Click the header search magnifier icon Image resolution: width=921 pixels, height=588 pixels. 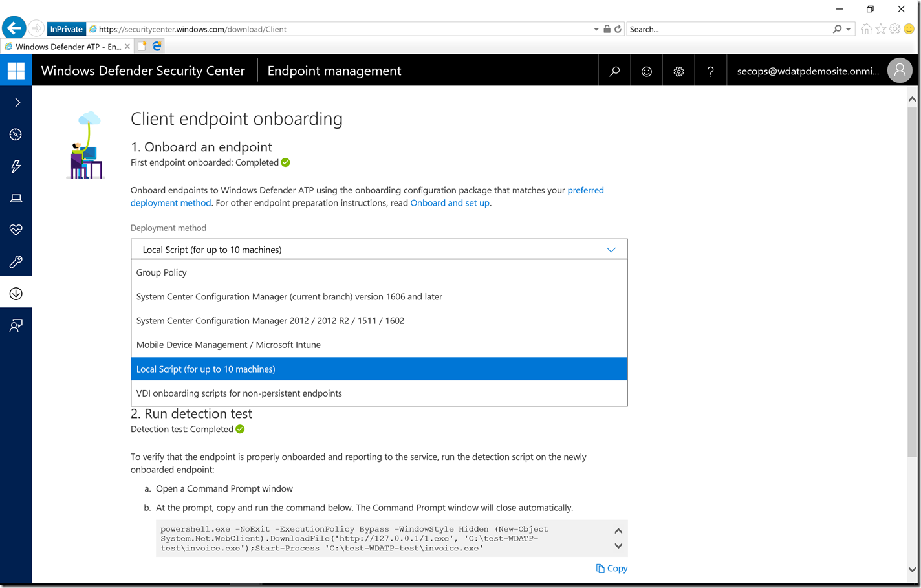click(x=614, y=71)
